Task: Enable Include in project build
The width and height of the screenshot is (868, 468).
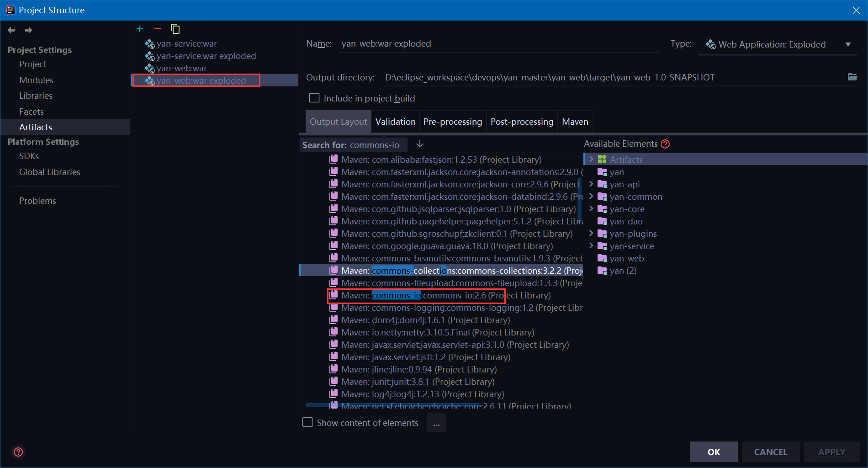Action: (x=314, y=98)
